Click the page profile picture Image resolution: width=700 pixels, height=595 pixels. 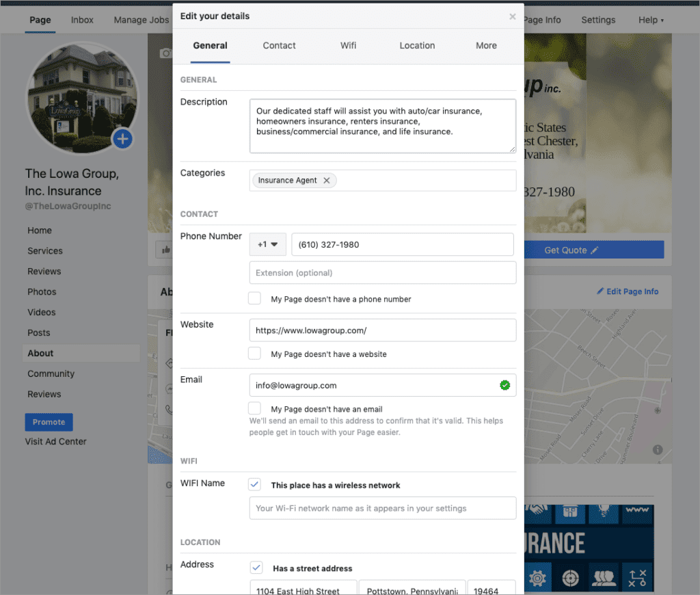coord(82,98)
